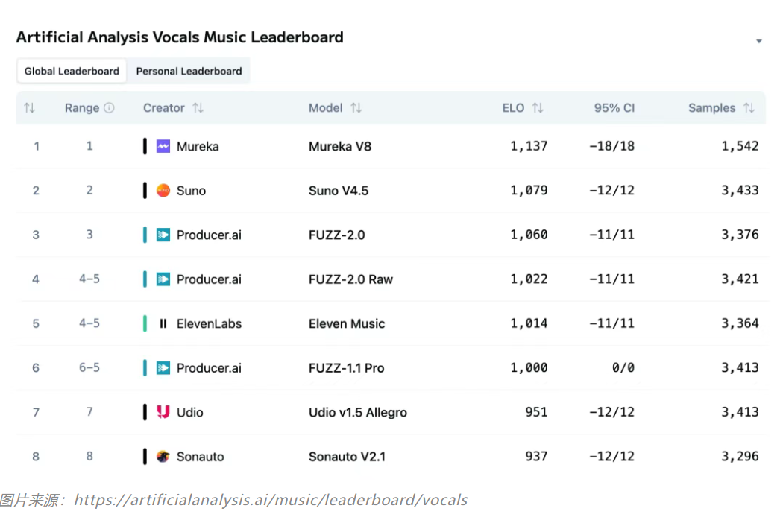Sort the Creator column with its arrows
This screenshot has height=532, width=783.
[x=198, y=108]
